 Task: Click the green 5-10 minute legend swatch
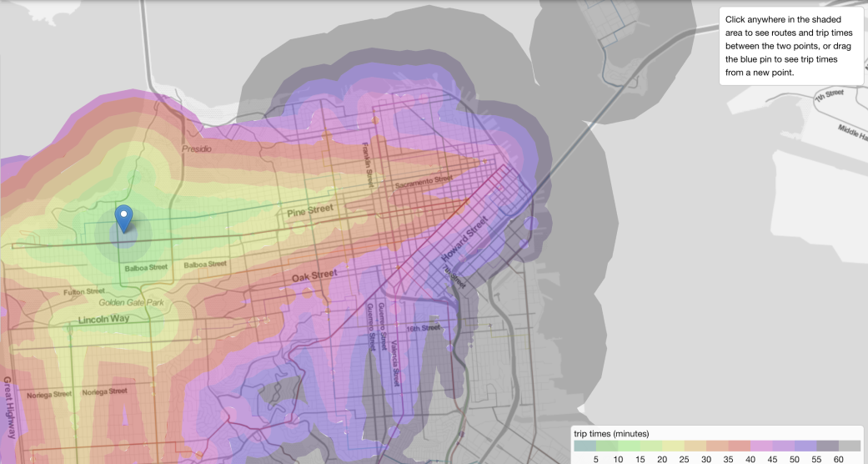tap(606, 446)
